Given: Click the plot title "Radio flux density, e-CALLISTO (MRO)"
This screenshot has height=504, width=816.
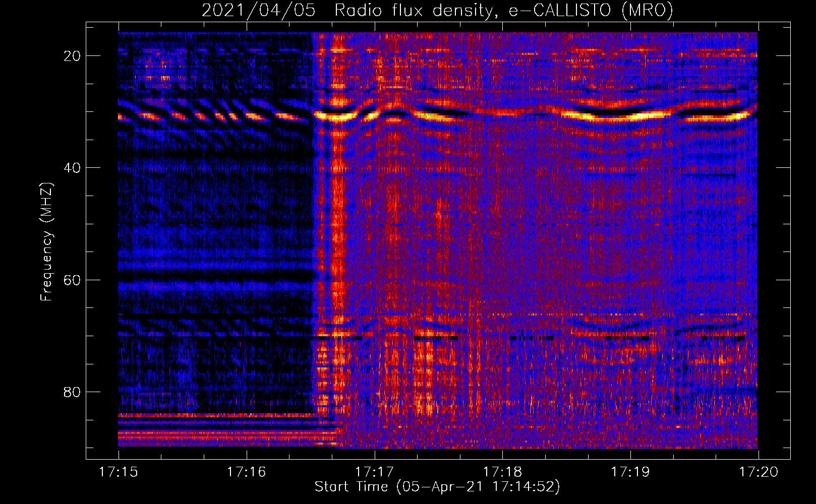Looking at the screenshot, I should pyautogui.click(x=503, y=10).
